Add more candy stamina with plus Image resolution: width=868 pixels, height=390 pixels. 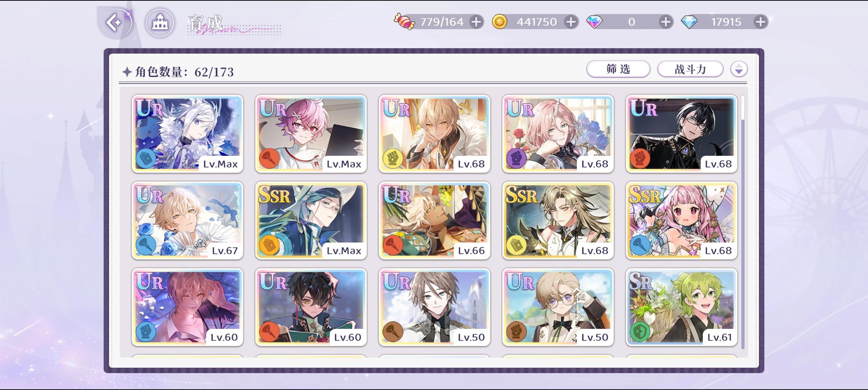(476, 22)
